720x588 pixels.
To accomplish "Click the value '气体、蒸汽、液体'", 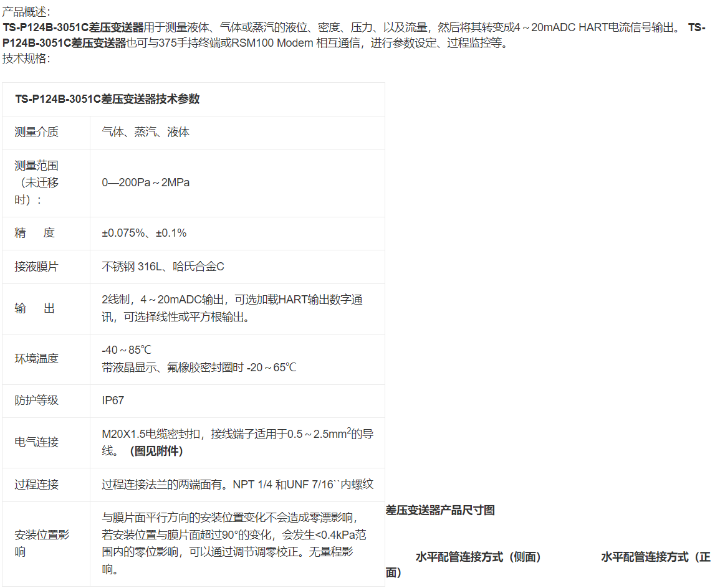I will tap(146, 132).
